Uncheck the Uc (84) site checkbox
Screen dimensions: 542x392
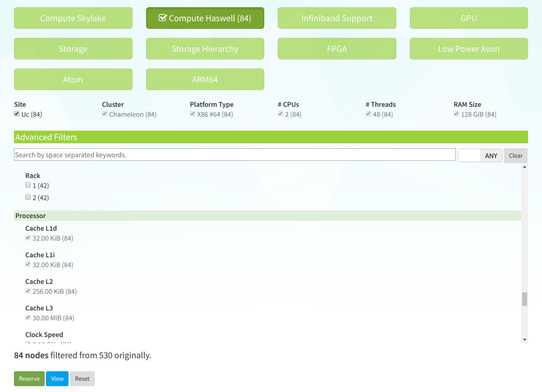coord(17,114)
